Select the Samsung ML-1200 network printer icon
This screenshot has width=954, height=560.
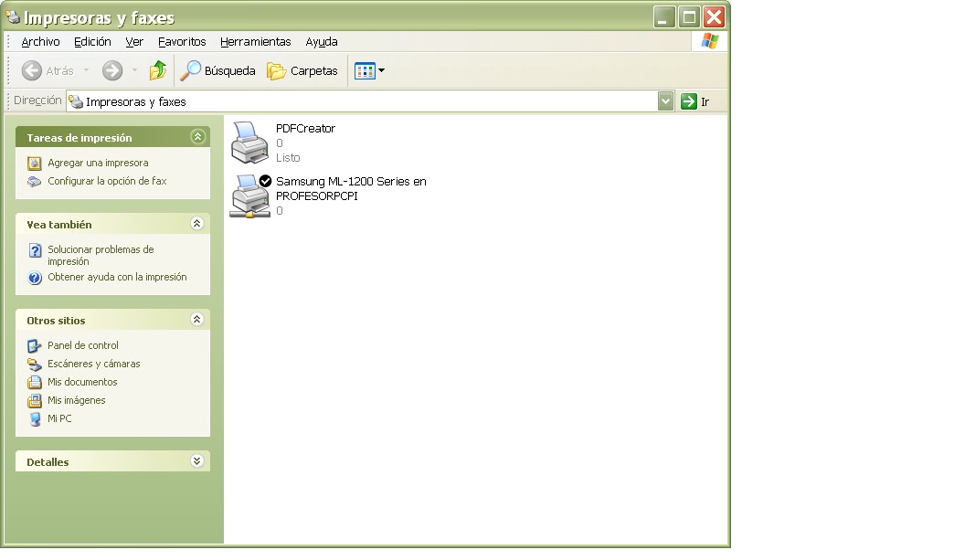point(250,195)
